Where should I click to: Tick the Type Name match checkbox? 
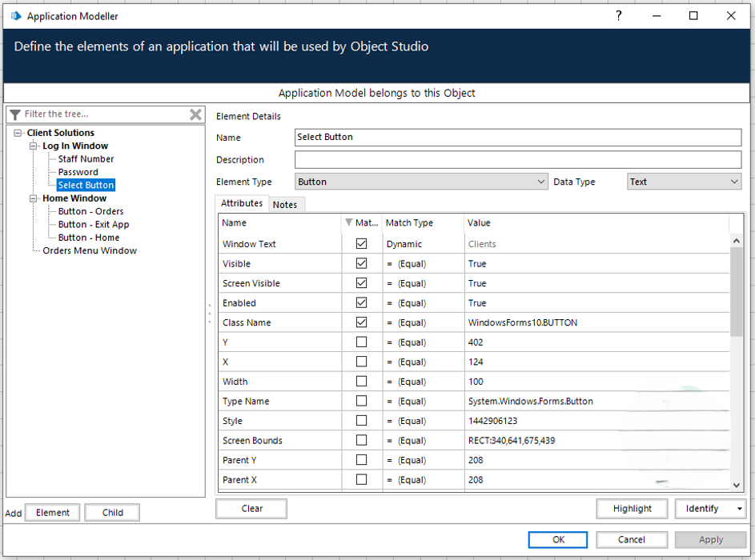[x=361, y=401]
